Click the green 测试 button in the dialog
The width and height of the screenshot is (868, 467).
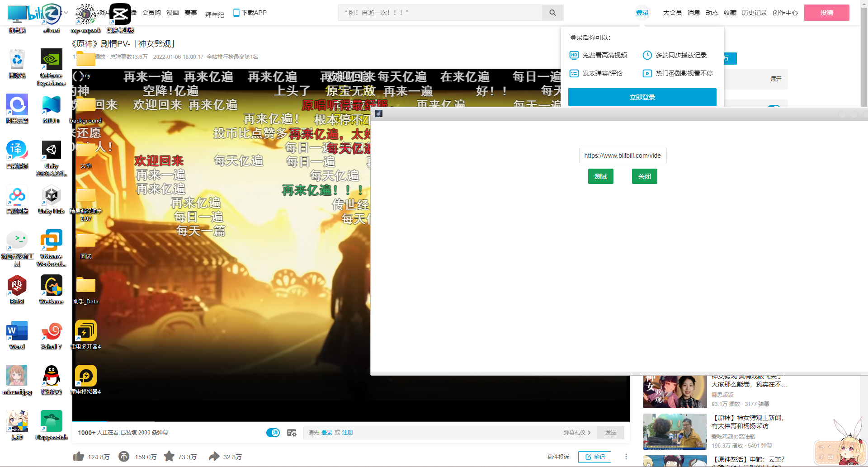click(600, 176)
